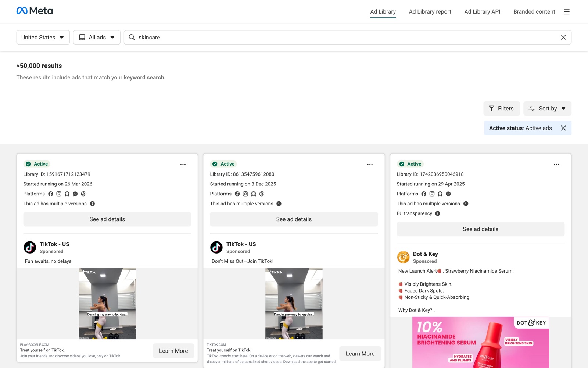Expand the Sort by dropdown
The width and height of the screenshot is (588, 368).
(x=547, y=109)
